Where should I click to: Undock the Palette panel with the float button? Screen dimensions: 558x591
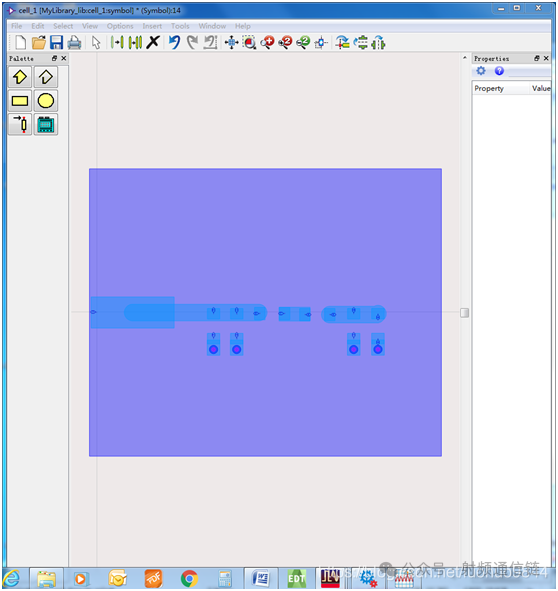[54, 58]
